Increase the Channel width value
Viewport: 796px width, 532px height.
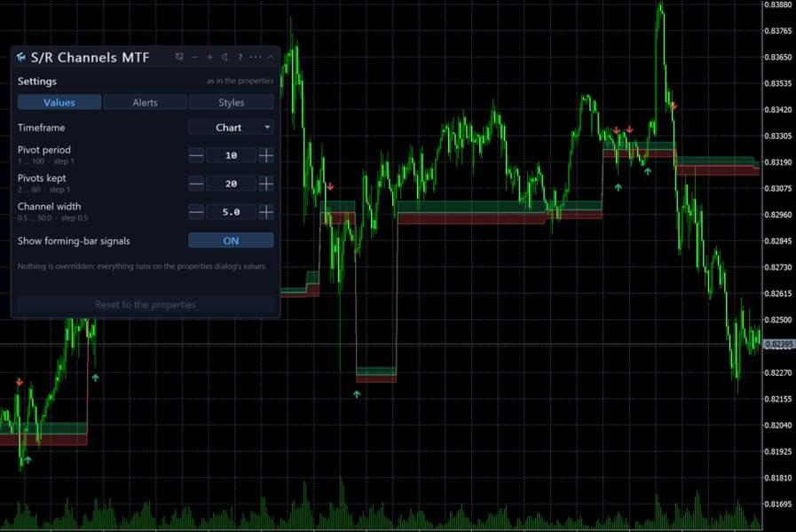point(266,212)
